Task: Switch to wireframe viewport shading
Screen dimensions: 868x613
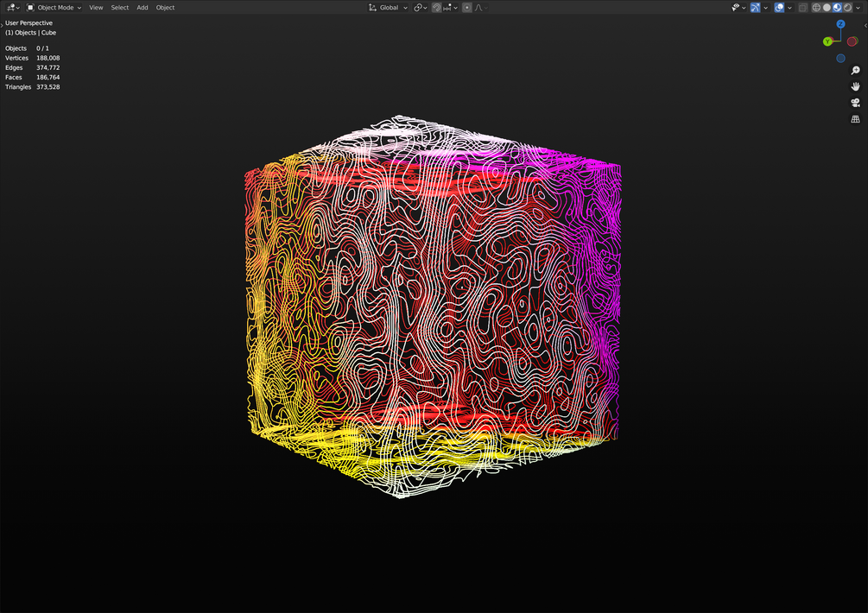Action: point(816,8)
